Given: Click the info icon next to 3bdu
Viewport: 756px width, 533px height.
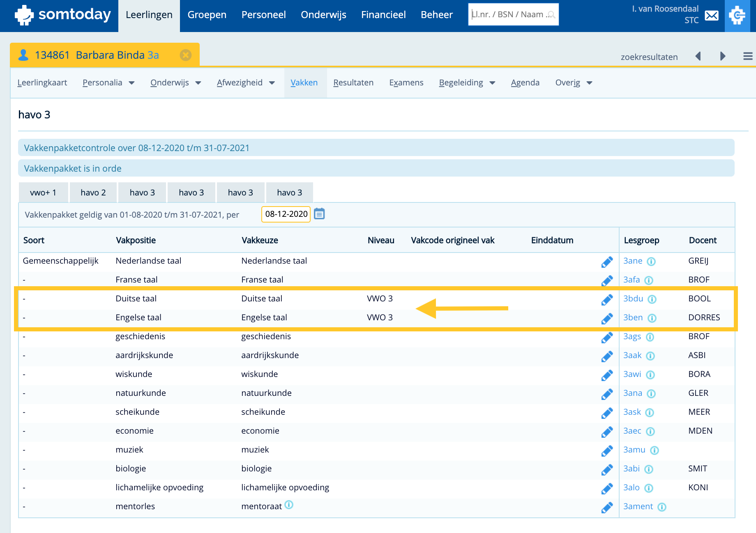Looking at the screenshot, I should point(652,299).
